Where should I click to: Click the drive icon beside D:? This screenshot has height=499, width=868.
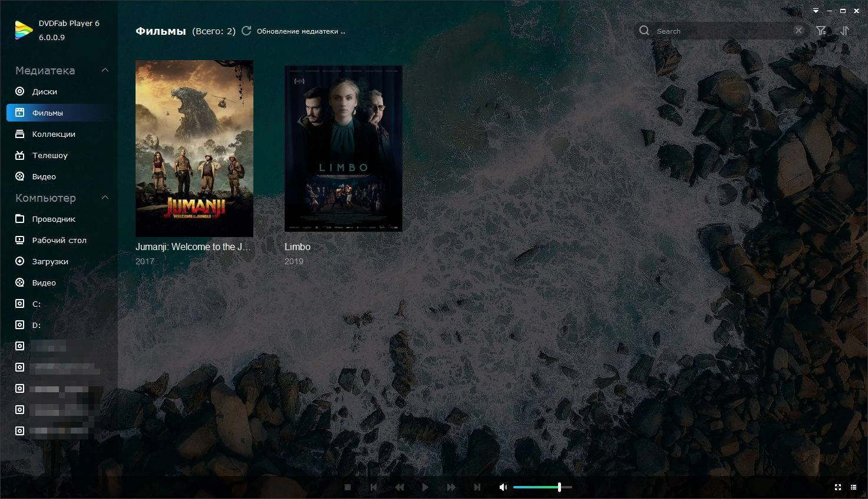click(19, 325)
